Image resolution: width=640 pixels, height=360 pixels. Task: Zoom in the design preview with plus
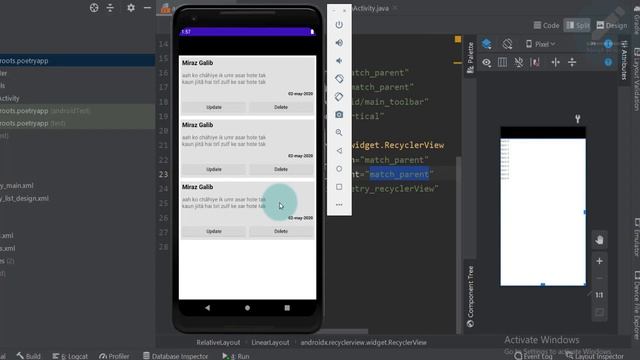click(599, 261)
